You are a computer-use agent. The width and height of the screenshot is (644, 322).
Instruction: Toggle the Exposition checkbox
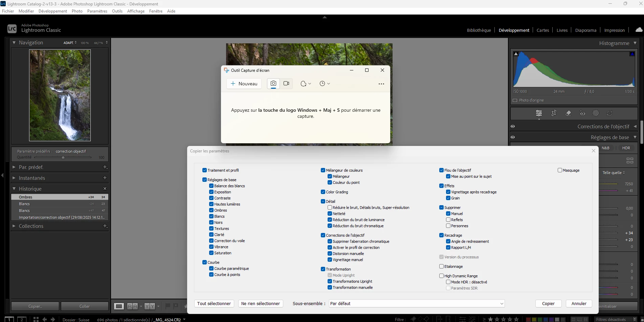[x=211, y=192]
